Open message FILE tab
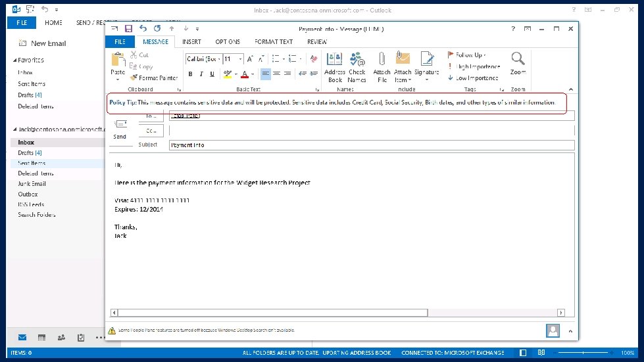 [120, 42]
